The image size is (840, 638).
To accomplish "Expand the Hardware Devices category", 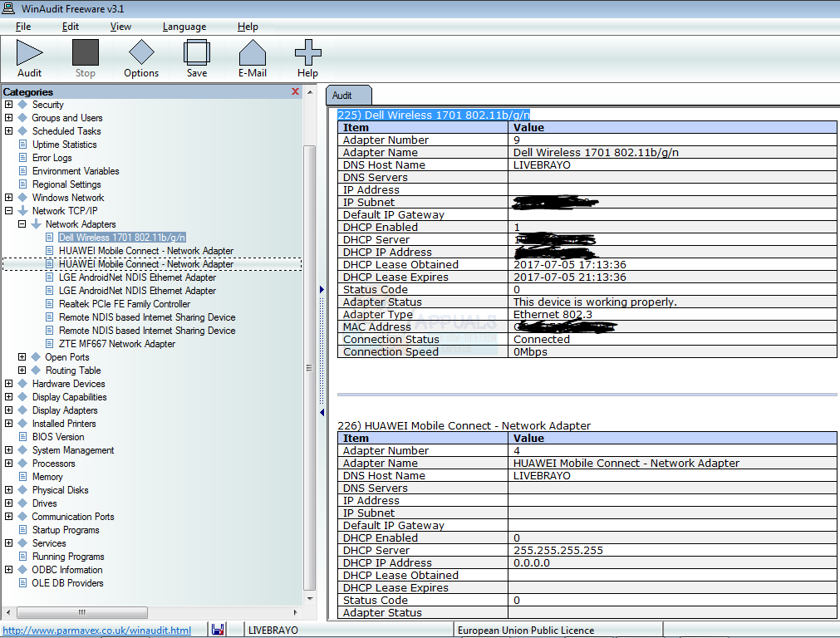I will [x=7, y=384].
